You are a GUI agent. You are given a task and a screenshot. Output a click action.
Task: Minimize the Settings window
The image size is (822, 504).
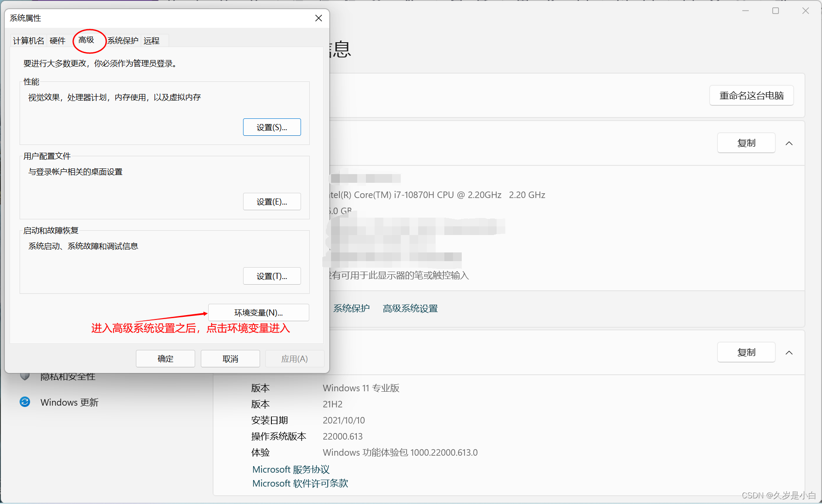pos(745,11)
